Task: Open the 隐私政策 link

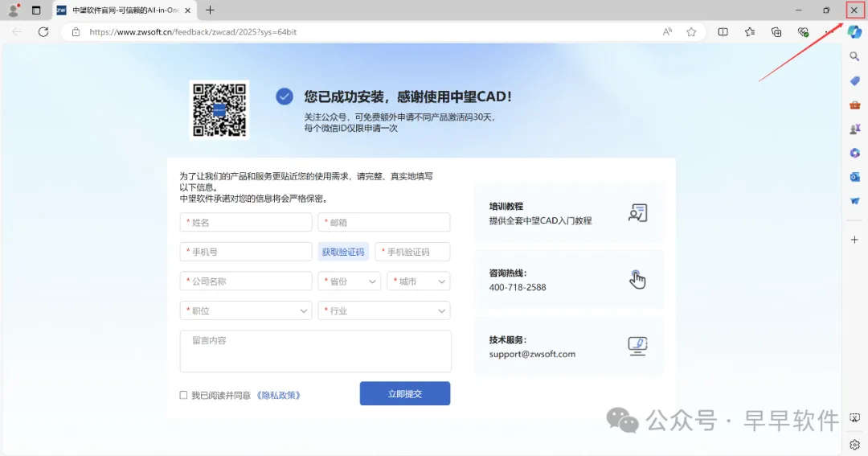Action: click(278, 395)
